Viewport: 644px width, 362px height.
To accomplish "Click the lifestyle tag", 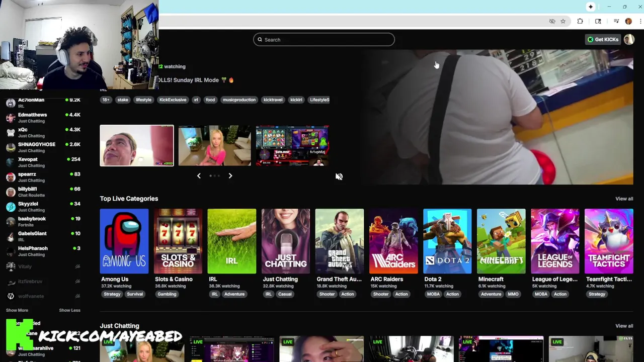I will pyautogui.click(x=143, y=100).
